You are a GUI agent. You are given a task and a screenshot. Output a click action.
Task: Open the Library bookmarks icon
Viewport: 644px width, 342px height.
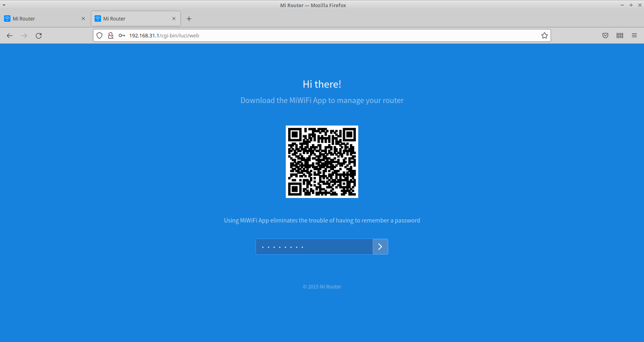(620, 35)
